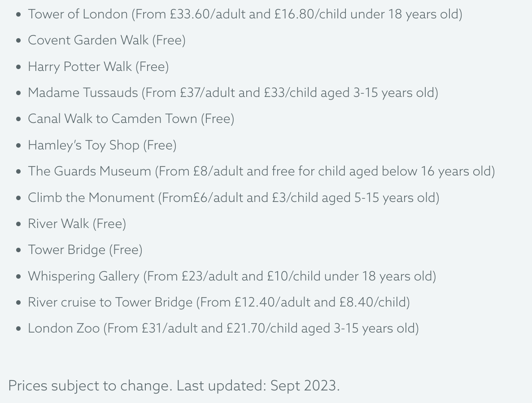This screenshot has height=403, width=532.
Task: Click the Hamley's Toy Shop entry
Action: point(102,145)
